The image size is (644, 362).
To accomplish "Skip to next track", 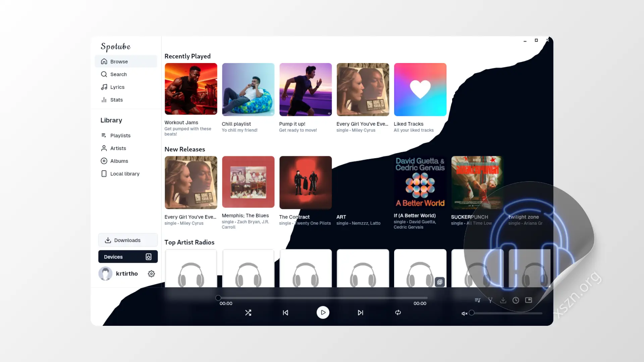I will 360,313.
